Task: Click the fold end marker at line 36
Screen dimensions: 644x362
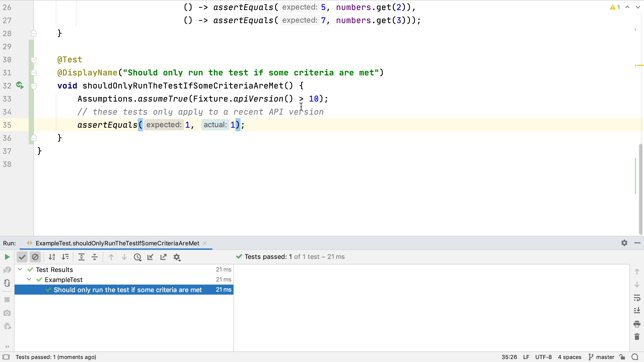Action: pos(33,138)
